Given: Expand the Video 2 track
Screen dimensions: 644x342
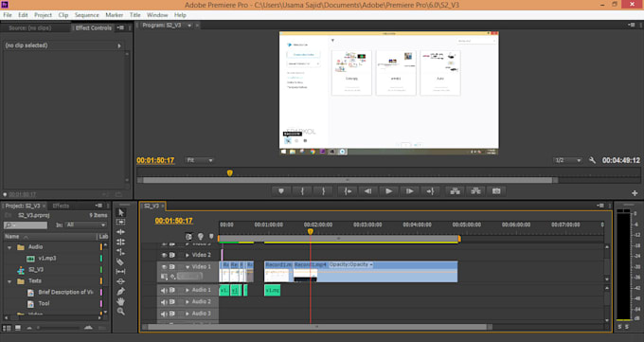Looking at the screenshot, I should tap(188, 255).
